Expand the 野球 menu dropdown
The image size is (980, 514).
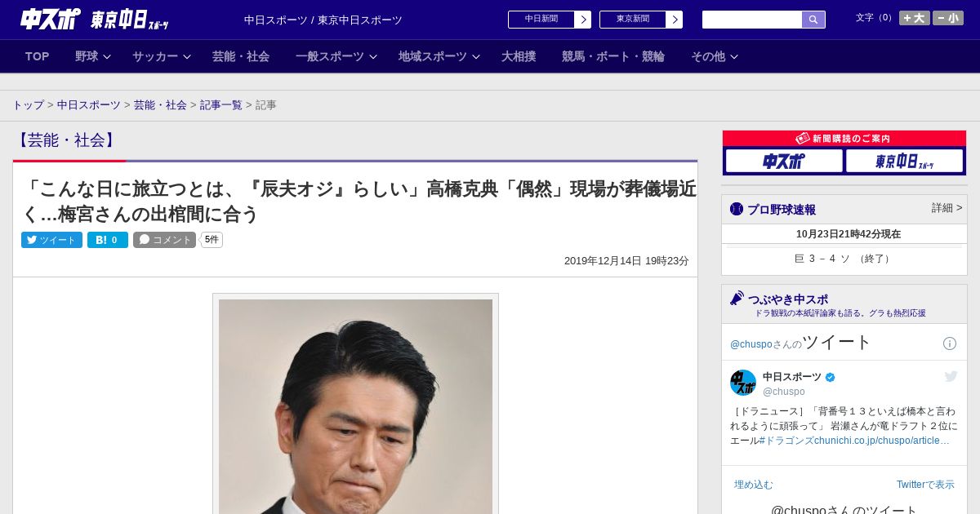(92, 56)
